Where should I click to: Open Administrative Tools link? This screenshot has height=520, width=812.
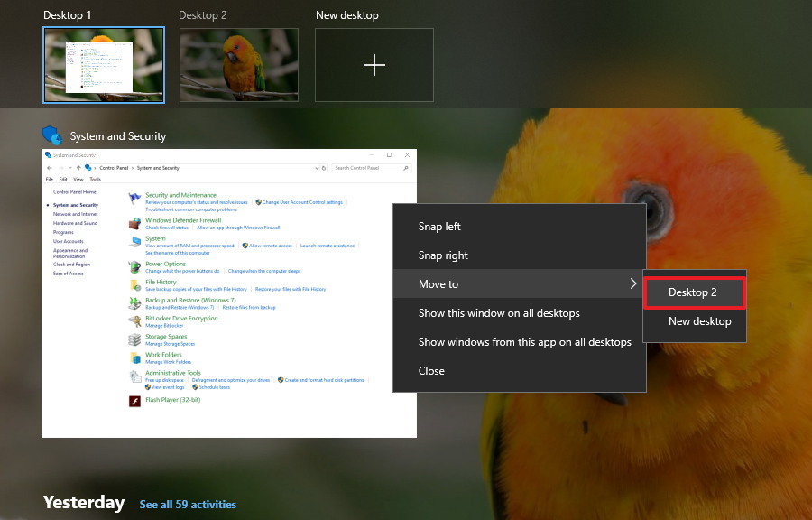click(173, 373)
